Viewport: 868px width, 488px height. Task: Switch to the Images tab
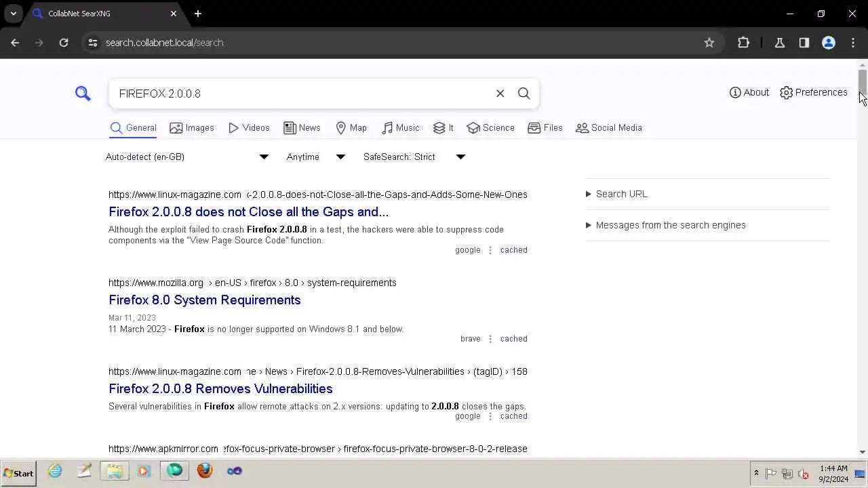192,127
